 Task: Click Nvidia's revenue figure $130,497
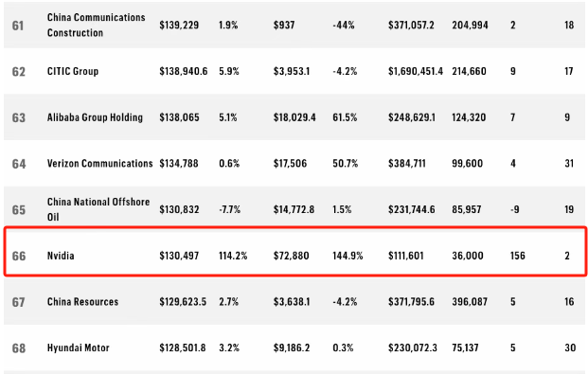[179, 256]
